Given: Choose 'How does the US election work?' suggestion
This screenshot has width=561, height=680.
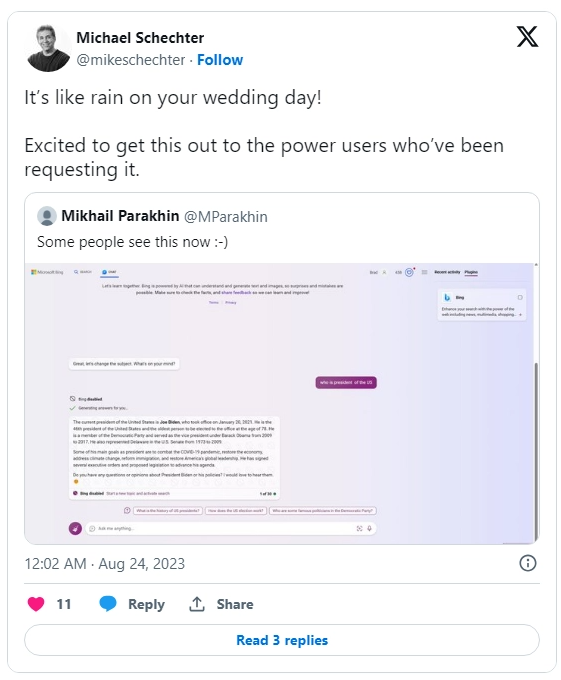Looking at the screenshot, I should tap(235, 510).
